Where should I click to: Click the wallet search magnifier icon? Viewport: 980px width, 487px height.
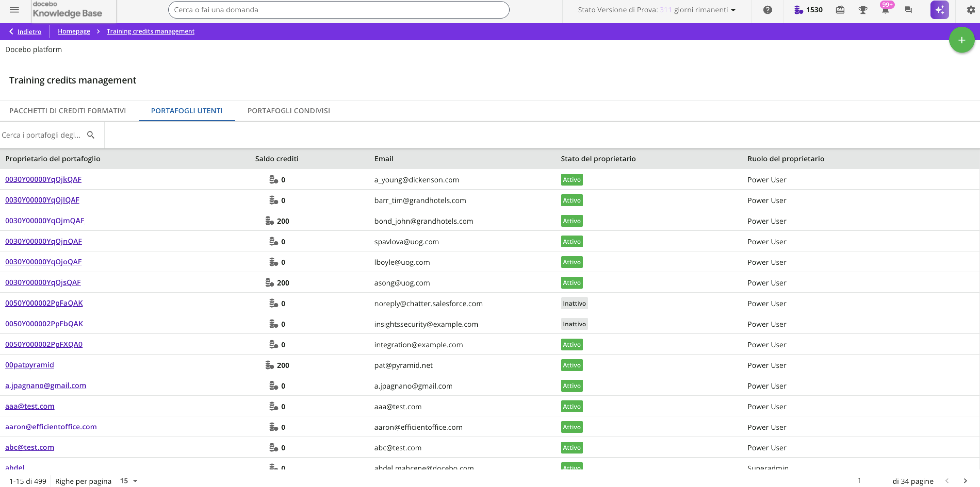tap(91, 135)
